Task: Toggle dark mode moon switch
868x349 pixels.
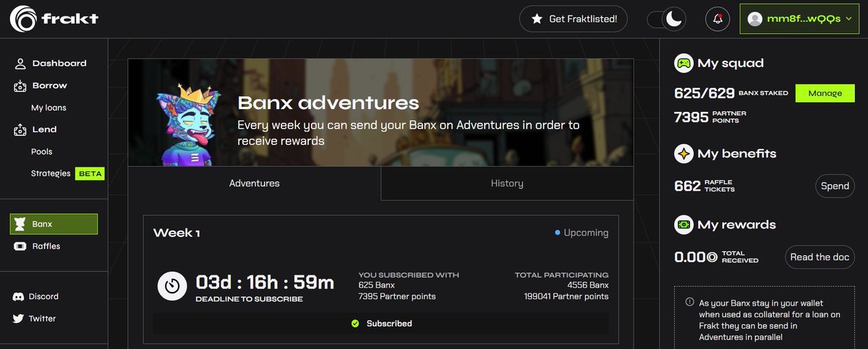Action: [x=666, y=20]
